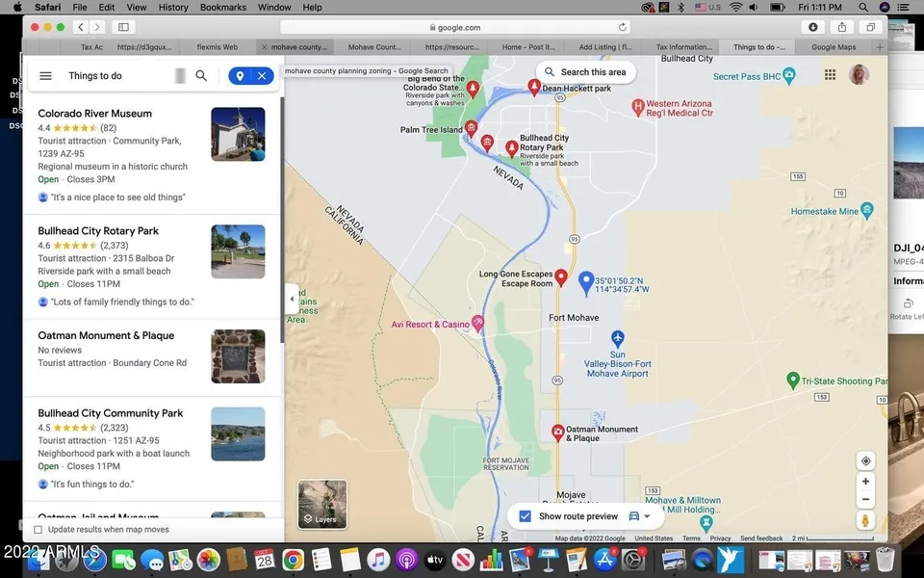The image size is (924, 578).
Task: Collapse the side panel with arrow handle
Action: tap(292, 299)
